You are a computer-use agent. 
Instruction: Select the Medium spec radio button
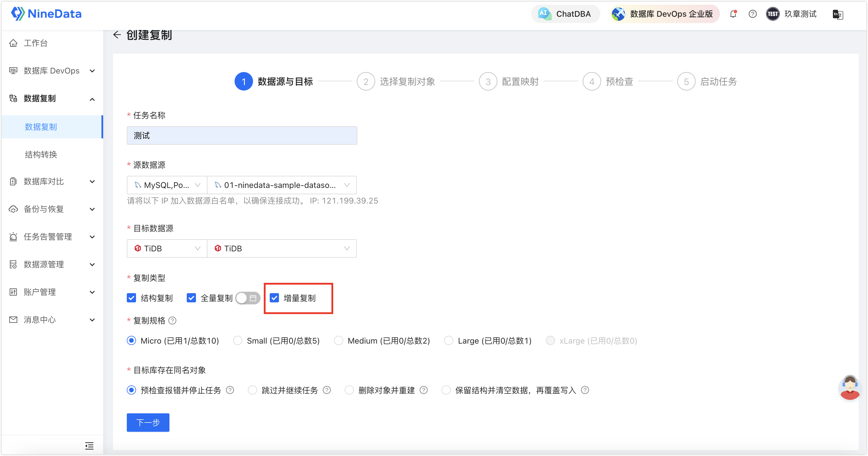(x=338, y=341)
